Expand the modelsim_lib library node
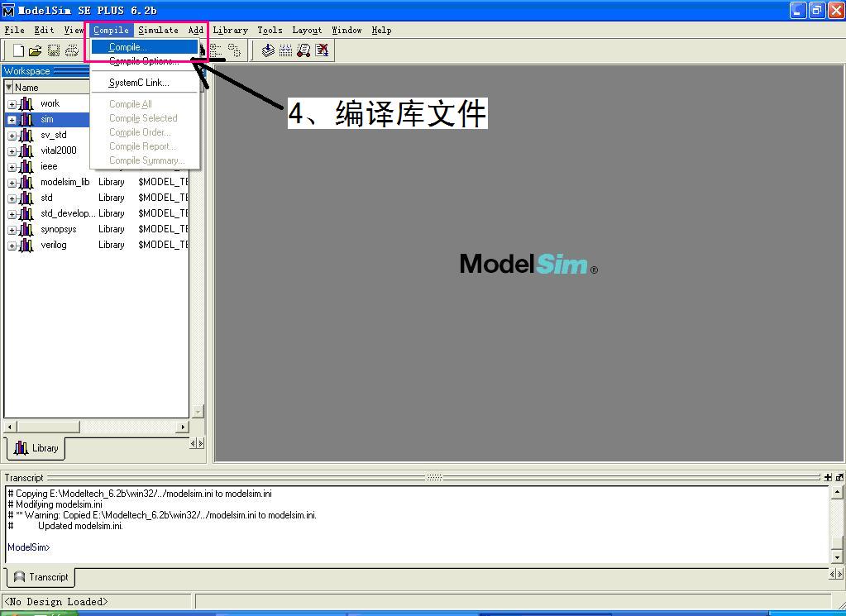The image size is (846, 616). pos(12,183)
